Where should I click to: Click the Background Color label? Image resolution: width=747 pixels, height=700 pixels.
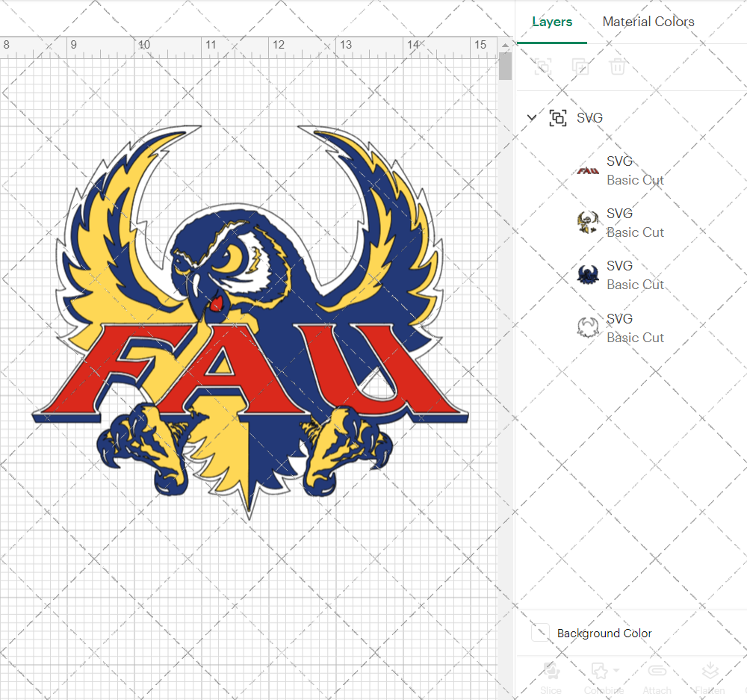coord(604,634)
